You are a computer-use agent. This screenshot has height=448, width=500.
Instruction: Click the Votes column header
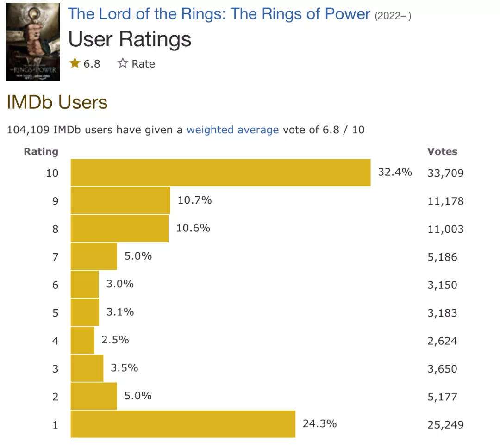442,151
